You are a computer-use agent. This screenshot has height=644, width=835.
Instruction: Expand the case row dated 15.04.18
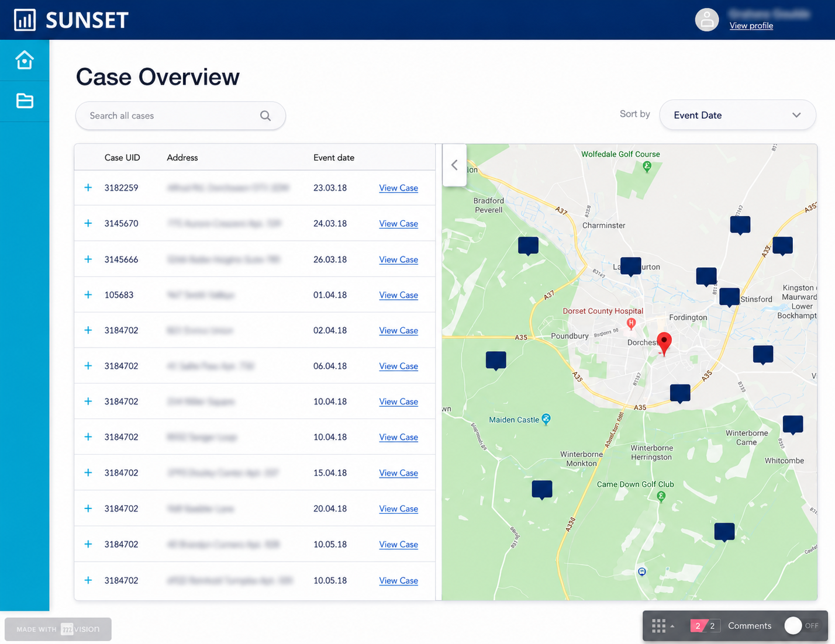click(88, 472)
